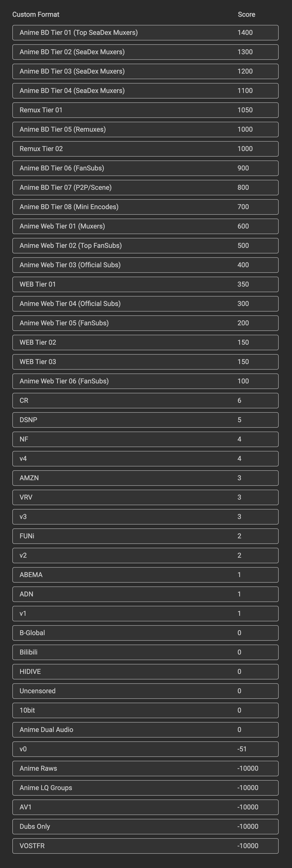Image resolution: width=292 pixels, height=868 pixels.
Task: Select the Anime Web Tier 01 (Muxers) score
Action: (x=243, y=226)
